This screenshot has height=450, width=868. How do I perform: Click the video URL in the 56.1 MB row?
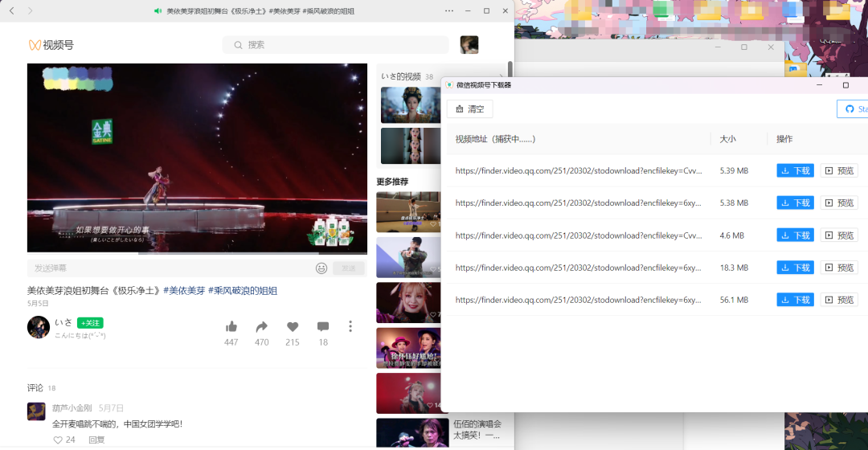(578, 300)
